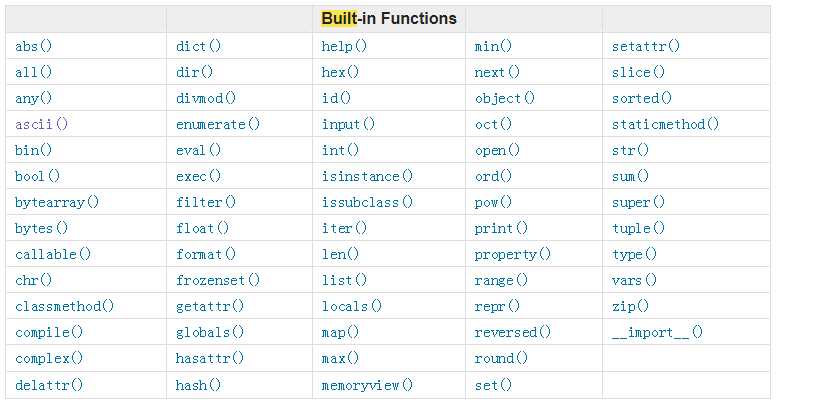Click the hasattr() link
The width and height of the screenshot is (827, 407).
(x=210, y=359)
